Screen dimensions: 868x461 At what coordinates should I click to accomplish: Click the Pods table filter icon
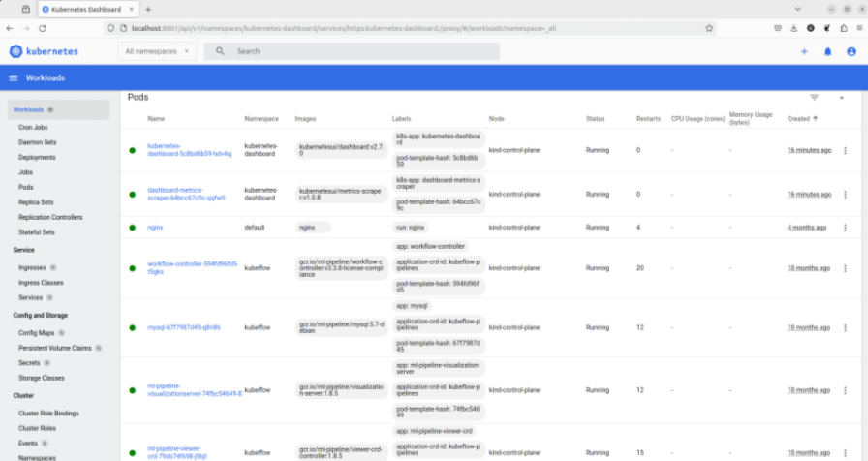click(815, 98)
